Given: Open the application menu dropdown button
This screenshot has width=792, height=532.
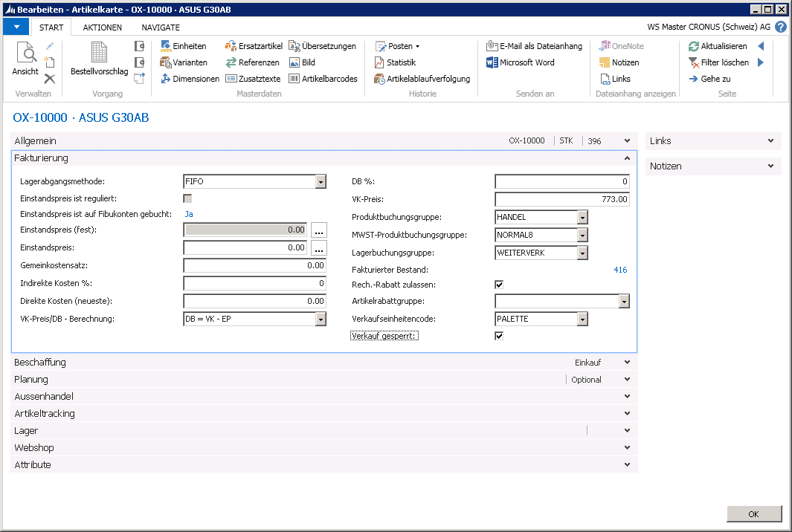Looking at the screenshot, I should click(16, 27).
